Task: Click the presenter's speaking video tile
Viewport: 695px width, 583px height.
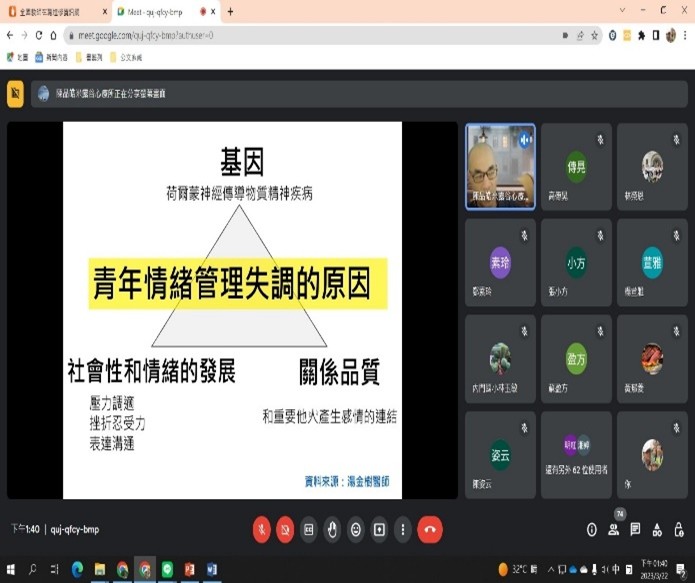Action: tap(500, 166)
